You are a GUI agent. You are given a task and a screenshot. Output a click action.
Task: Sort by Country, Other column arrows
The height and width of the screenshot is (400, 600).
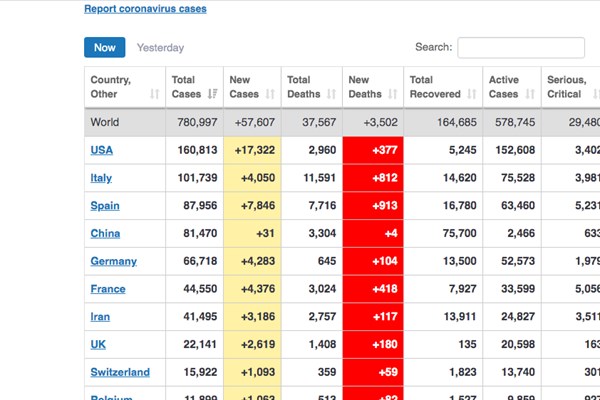[x=155, y=94]
